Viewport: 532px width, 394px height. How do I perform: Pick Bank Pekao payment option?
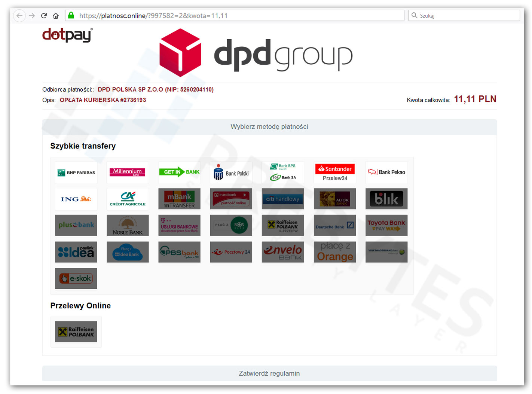point(386,172)
